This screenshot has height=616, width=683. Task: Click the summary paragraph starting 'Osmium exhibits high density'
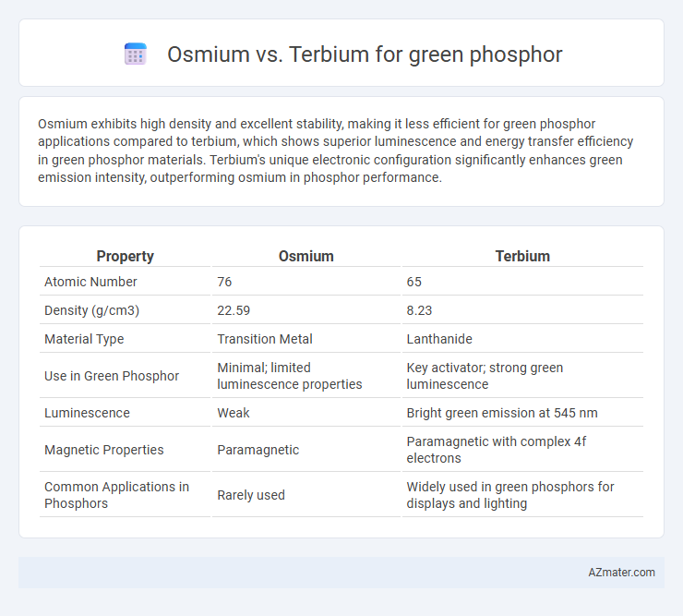pos(335,151)
